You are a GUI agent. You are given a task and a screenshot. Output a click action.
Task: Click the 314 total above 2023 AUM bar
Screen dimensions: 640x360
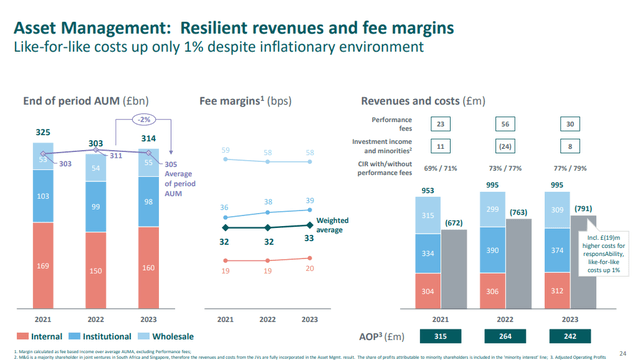point(149,138)
